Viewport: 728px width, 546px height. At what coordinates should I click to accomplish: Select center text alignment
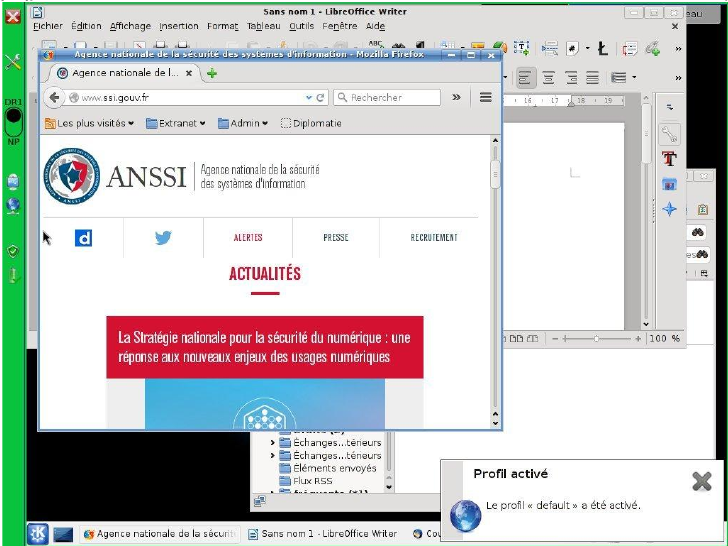click(x=549, y=77)
